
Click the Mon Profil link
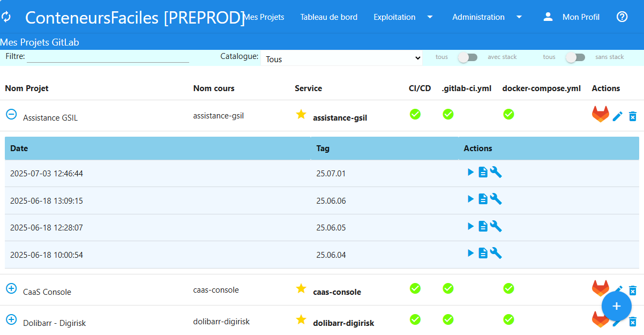pyautogui.click(x=581, y=17)
